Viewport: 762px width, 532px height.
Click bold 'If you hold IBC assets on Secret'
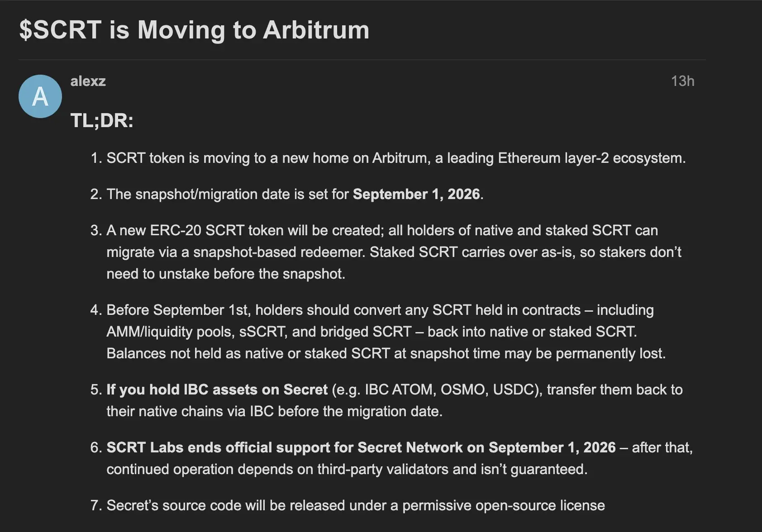[217, 390]
